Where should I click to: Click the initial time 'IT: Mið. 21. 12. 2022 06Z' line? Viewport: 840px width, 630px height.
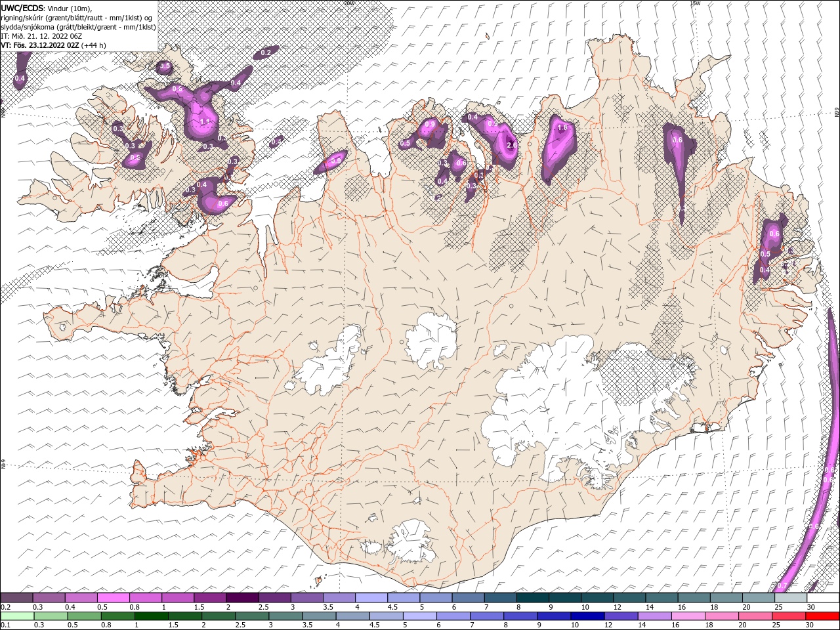click(x=41, y=36)
